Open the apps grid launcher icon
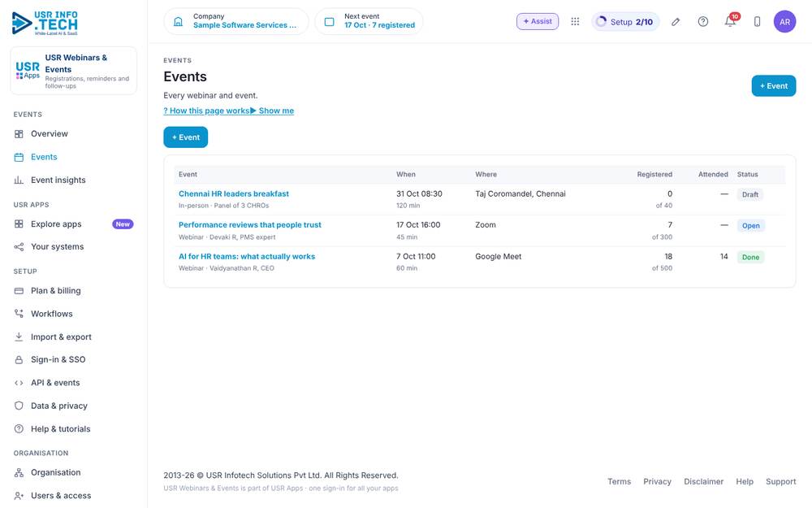 click(x=575, y=22)
